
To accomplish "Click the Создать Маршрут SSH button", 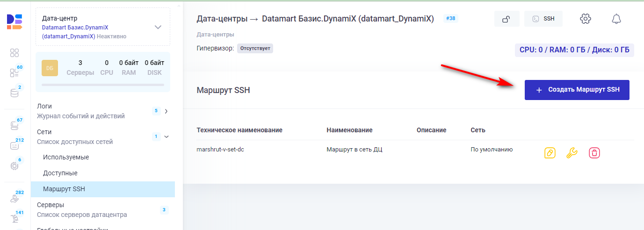I will pyautogui.click(x=577, y=90).
